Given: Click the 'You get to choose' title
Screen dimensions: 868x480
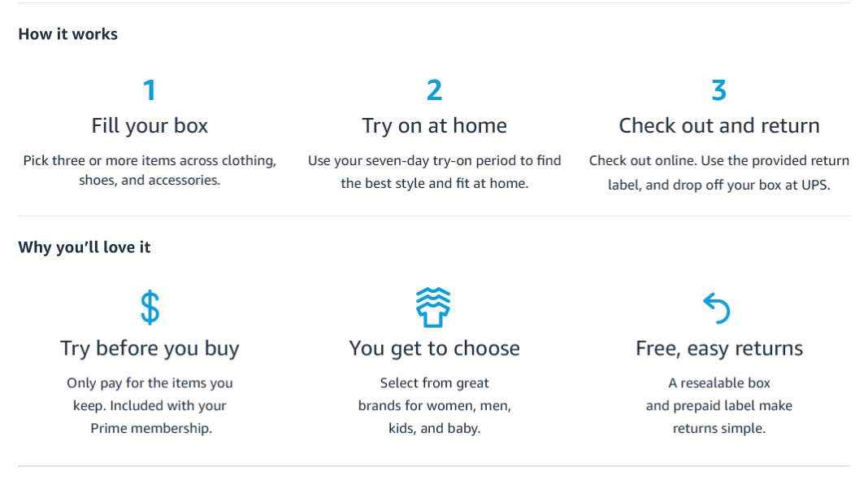Looking at the screenshot, I should click(x=435, y=349).
